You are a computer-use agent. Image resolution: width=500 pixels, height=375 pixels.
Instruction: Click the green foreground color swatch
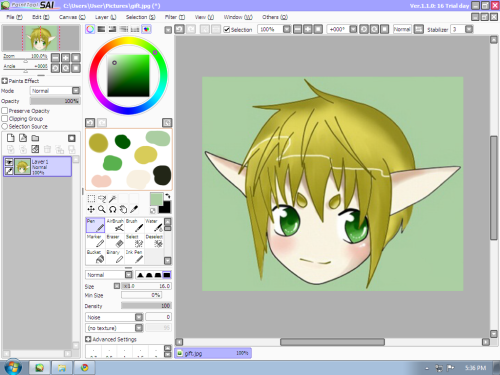156,199
